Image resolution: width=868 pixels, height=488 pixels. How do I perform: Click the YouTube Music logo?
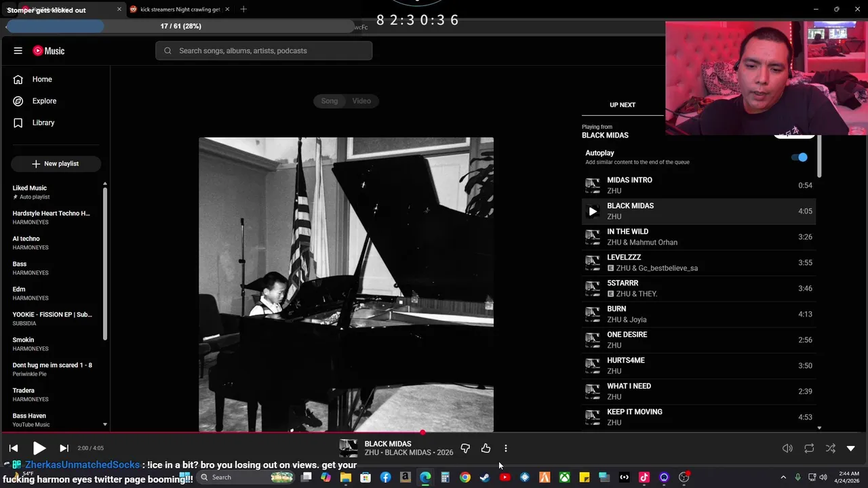click(49, 51)
